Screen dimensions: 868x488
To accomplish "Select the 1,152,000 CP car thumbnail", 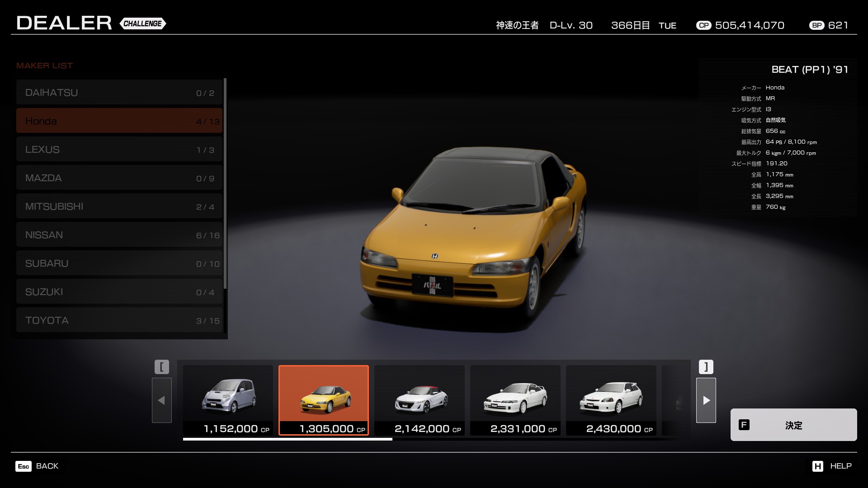I will [228, 400].
